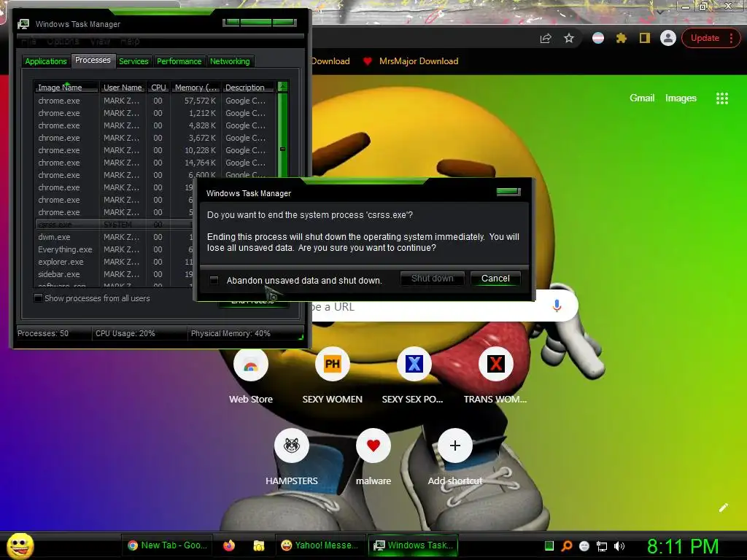747x560 pixels.
Task: Switch to New Tab - Google Chrome taskbar button
Action: coord(167,545)
